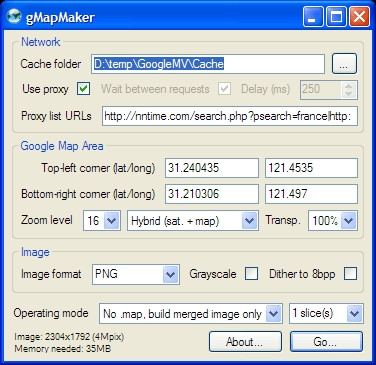Image resolution: width=376 pixels, height=365 pixels.
Task: Edit top-left corner latitude 31.240435
Action: click(x=212, y=168)
